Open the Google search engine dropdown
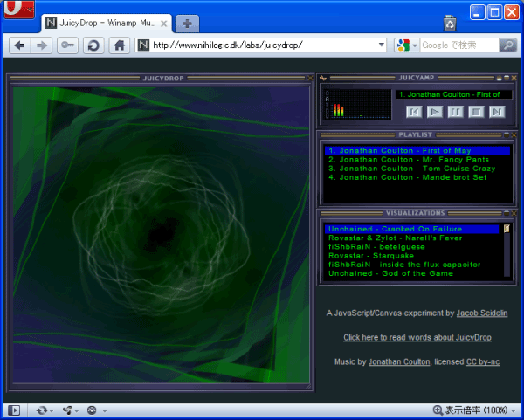524x420 pixels. [x=407, y=45]
